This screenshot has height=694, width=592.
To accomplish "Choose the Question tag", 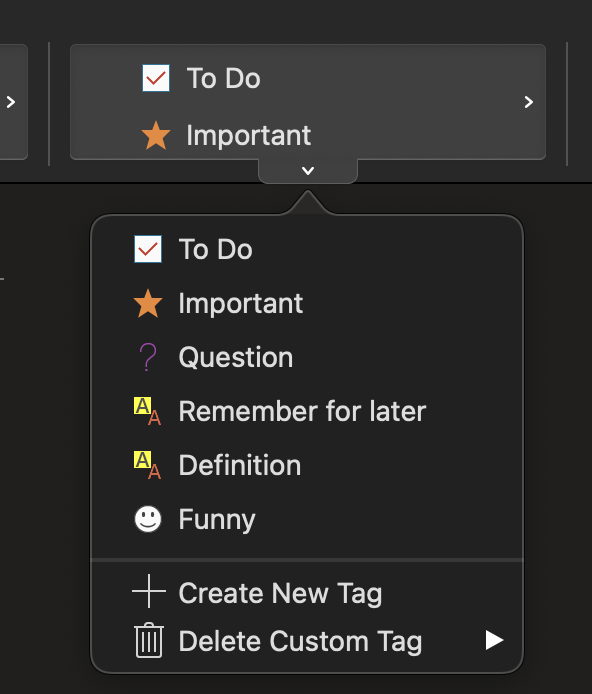I will (x=307, y=357).
